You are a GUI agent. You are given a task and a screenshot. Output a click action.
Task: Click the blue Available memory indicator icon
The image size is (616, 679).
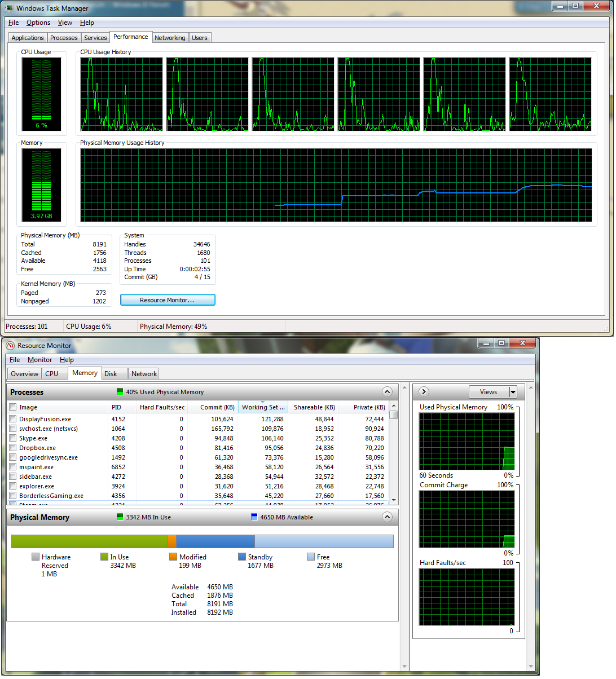pos(254,517)
